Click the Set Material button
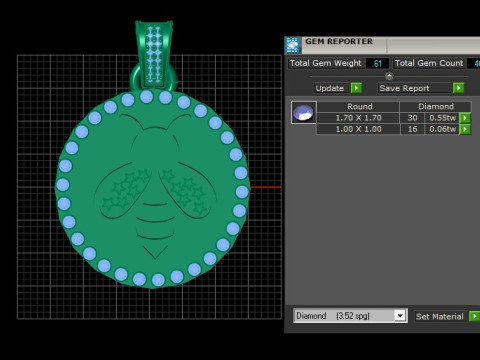This screenshot has width=480, height=360. tap(441, 316)
